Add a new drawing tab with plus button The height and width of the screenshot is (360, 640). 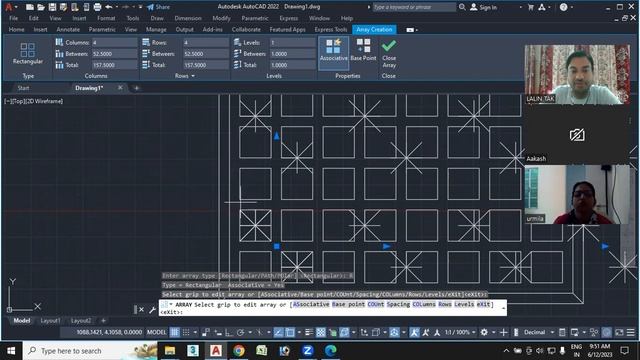tap(136, 88)
